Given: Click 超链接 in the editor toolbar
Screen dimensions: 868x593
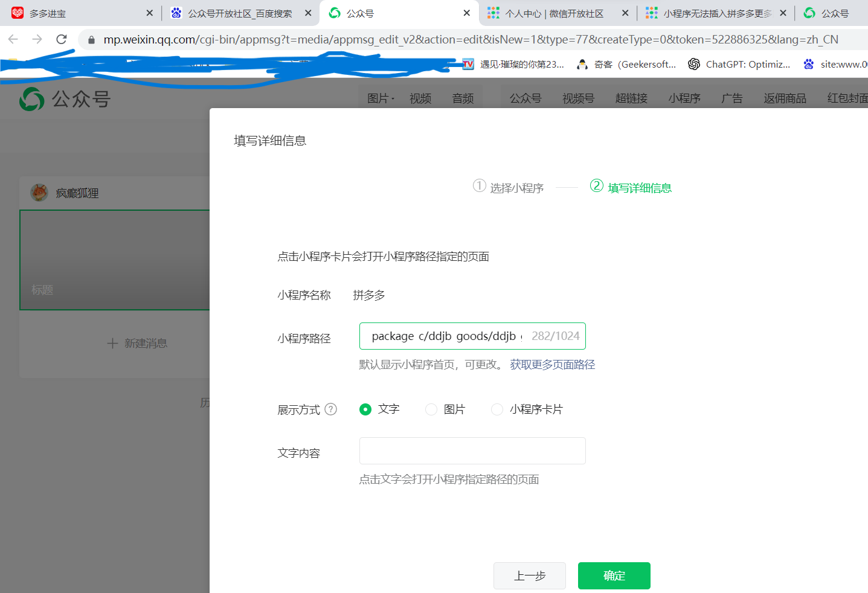Looking at the screenshot, I should [631, 98].
